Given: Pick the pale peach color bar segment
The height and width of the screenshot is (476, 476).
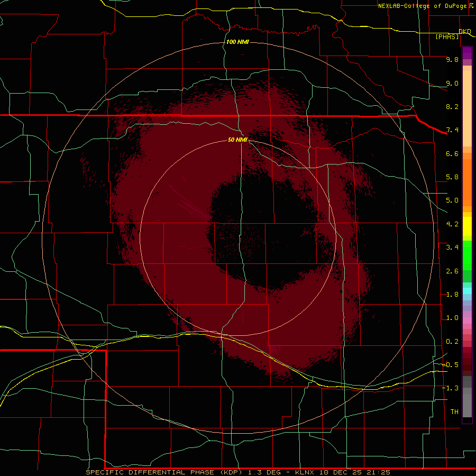Looking at the screenshot, I should pyautogui.click(x=467, y=109).
